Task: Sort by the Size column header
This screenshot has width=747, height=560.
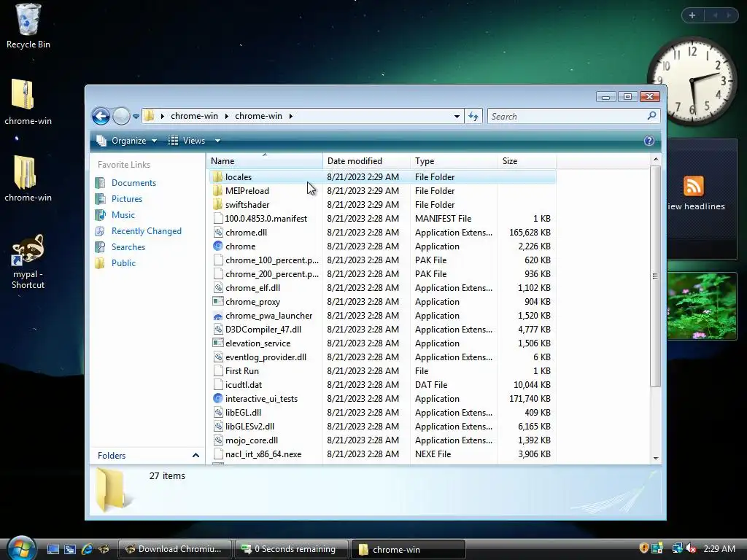Action: (527, 161)
